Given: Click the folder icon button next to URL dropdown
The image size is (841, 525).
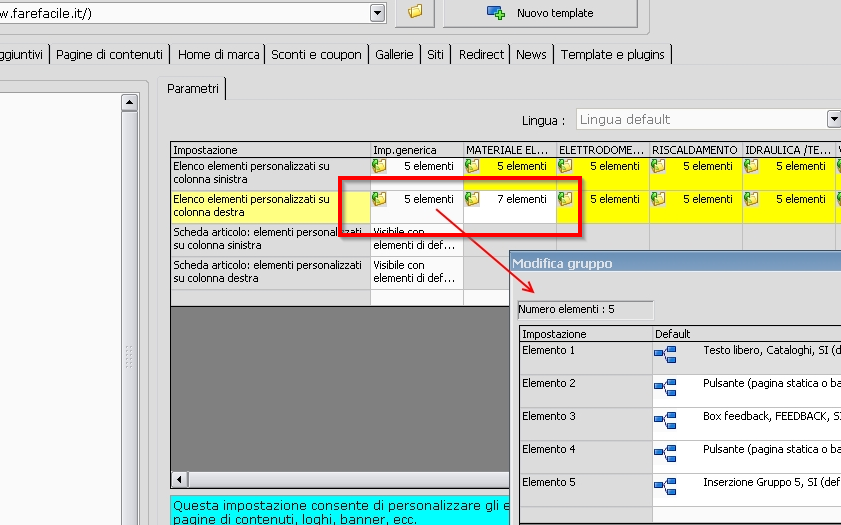Looking at the screenshot, I should [415, 12].
